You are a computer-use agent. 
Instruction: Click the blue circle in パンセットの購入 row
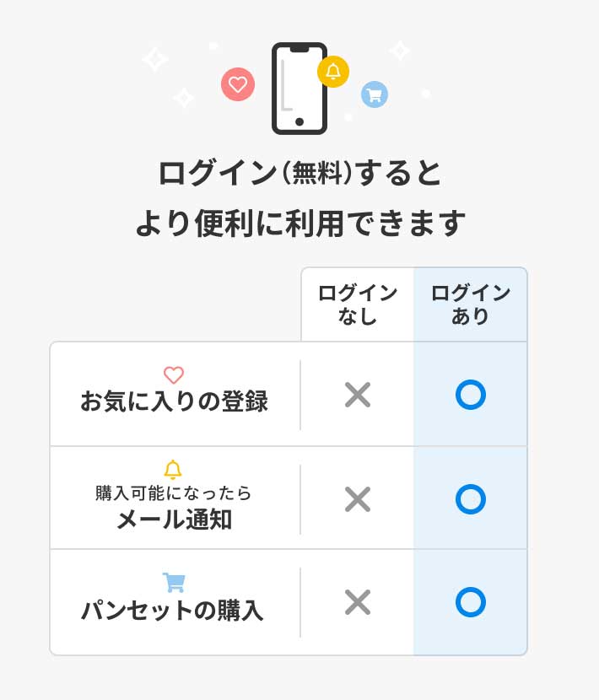click(470, 602)
